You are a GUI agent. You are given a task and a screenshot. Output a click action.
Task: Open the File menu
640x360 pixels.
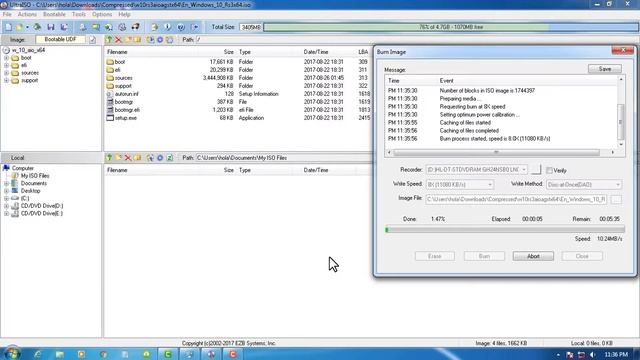7,14
